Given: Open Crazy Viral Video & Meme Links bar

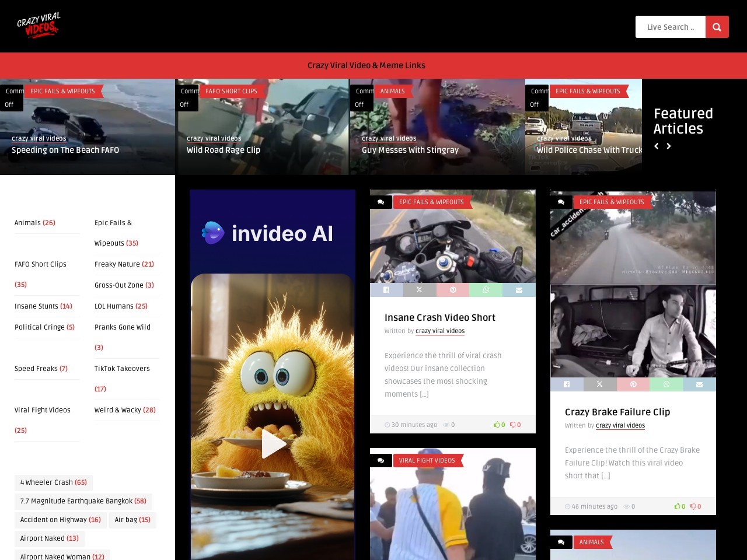Looking at the screenshot, I should pyautogui.click(x=366, y=65).
